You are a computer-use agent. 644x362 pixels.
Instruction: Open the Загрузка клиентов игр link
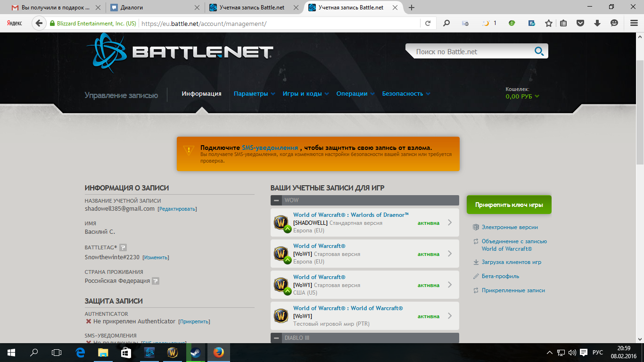(511, 262)
